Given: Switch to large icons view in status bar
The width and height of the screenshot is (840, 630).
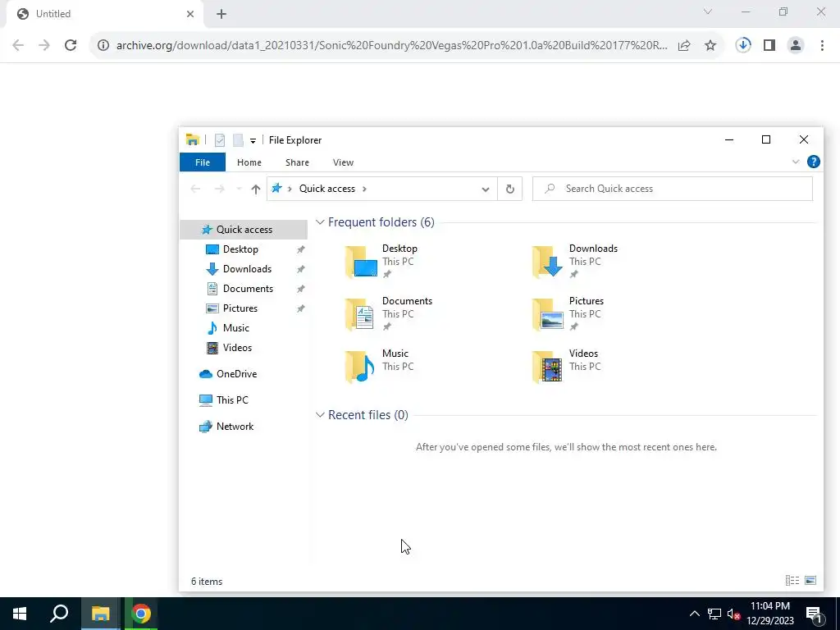Looking at the screenshot, I should click(810, 581).
